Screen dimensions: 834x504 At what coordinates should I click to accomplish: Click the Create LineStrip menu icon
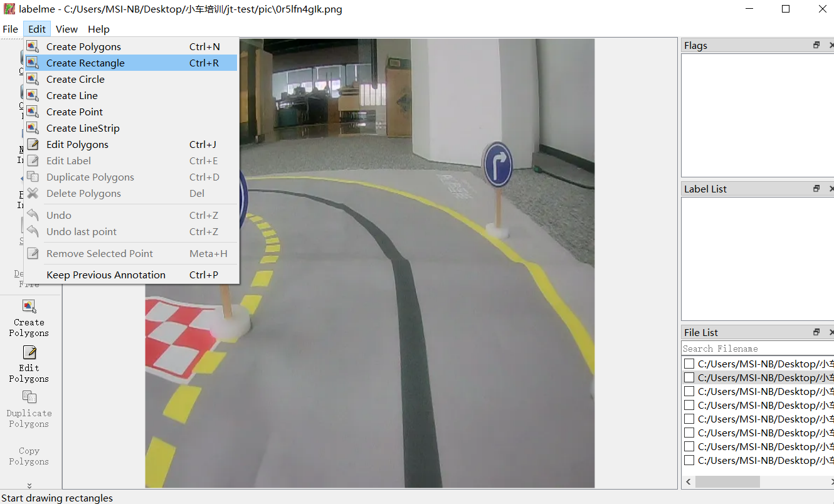tap(33, 128)
